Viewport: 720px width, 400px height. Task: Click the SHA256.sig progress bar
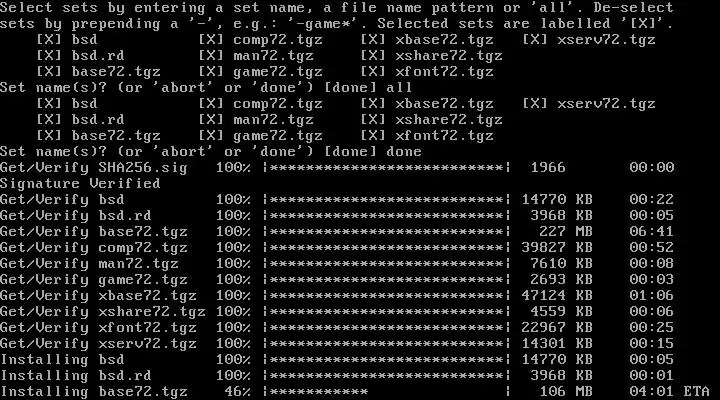tap(386, 168)
